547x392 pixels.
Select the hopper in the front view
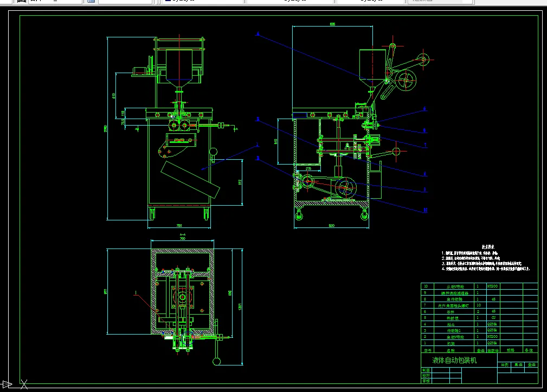[x=179, y=68]
